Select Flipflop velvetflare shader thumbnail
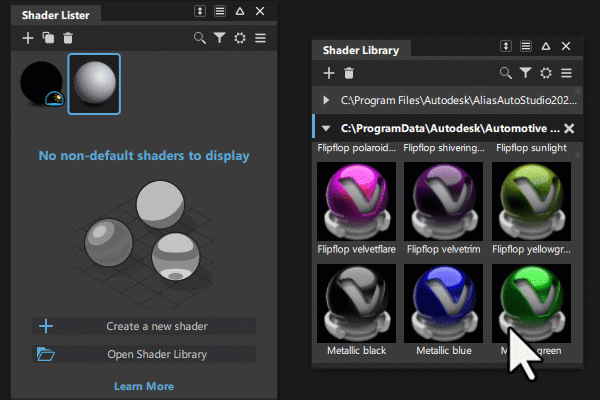This screenshot has height=400, width=600. pyautogui.click(x=356, y=201)
